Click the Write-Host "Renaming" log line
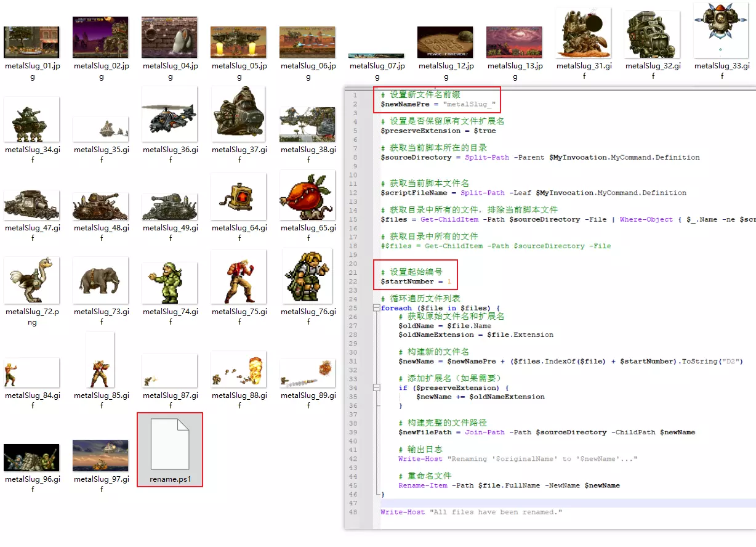This screenshot has height=547, width=756. 518,459
